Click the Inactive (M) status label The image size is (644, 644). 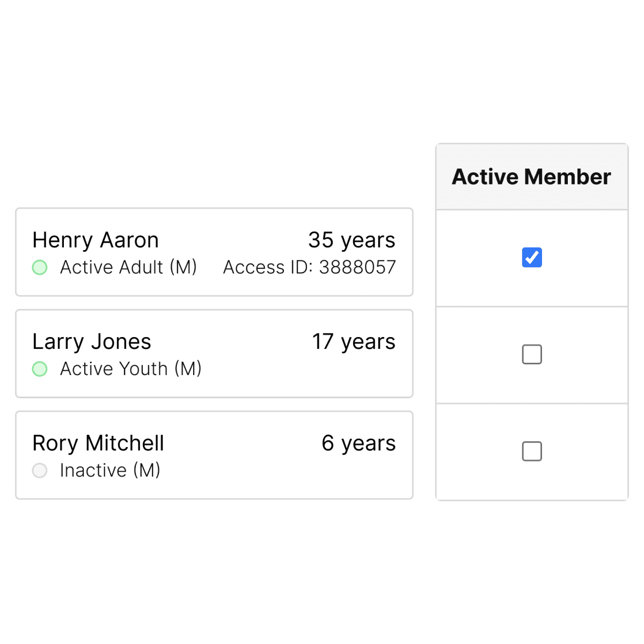(x=110, y=471)
